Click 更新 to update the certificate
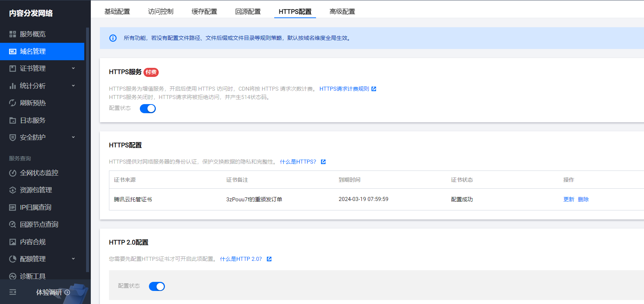 pyautogui.click(x=568, y=199)
